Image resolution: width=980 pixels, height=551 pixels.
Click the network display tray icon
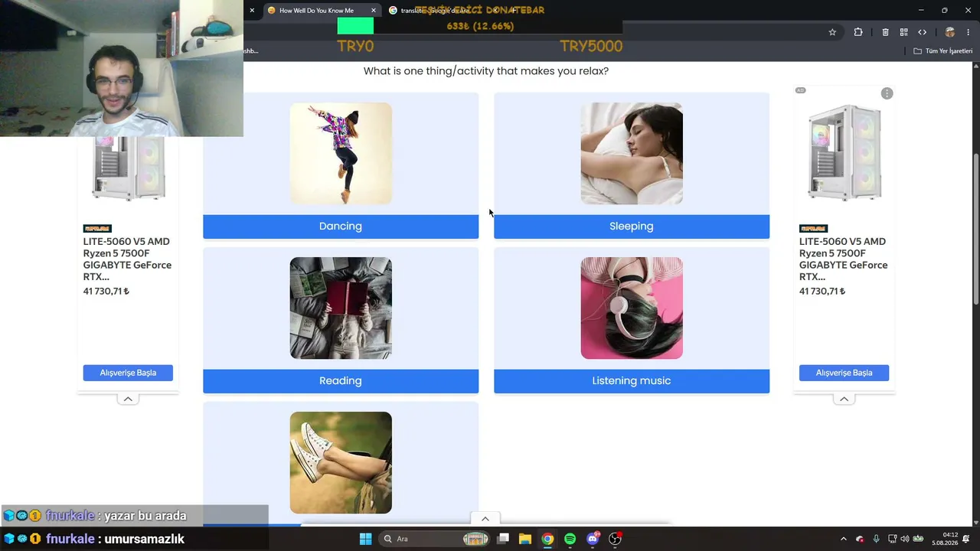tap(892, 539)
